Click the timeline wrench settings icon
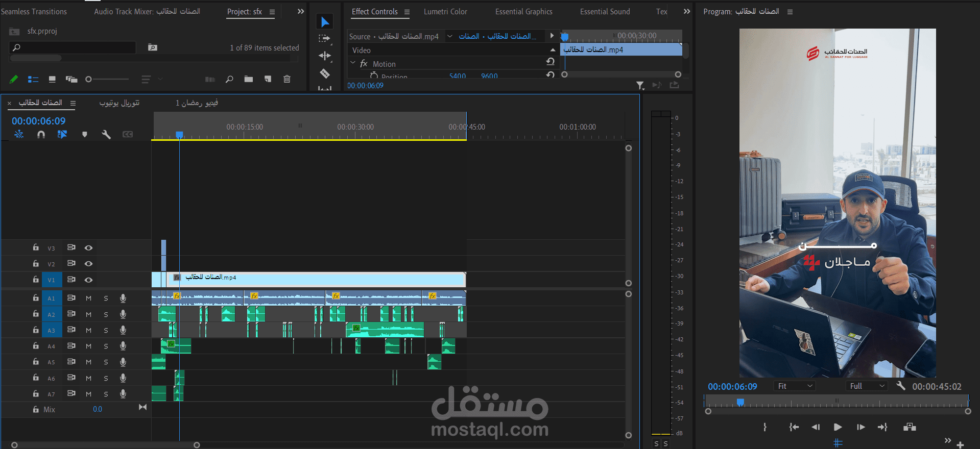This screenshot has width=980, height=449. click(x=106, y=135)
